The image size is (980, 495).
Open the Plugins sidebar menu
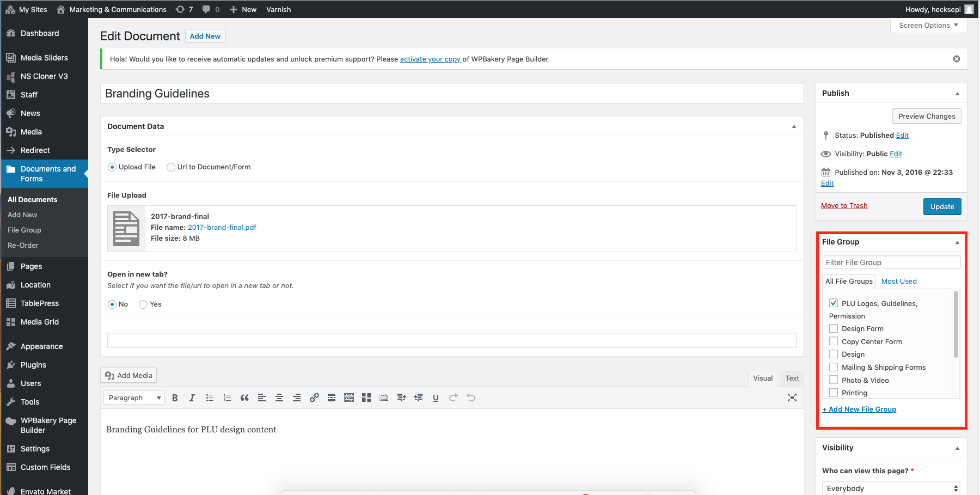point(33,365)
